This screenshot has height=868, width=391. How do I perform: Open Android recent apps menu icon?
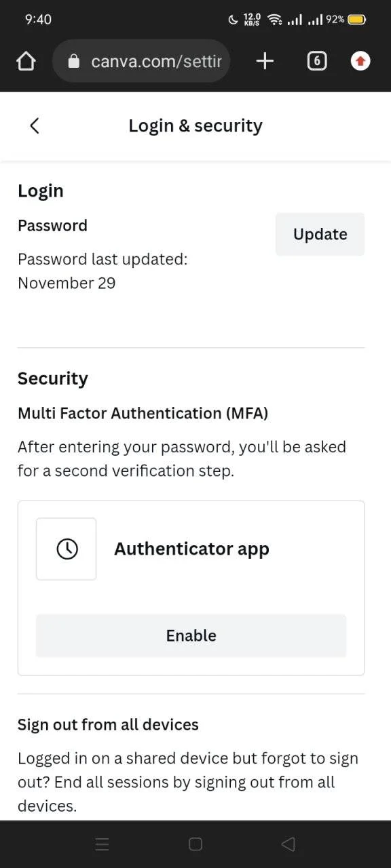tap(103, 844)
